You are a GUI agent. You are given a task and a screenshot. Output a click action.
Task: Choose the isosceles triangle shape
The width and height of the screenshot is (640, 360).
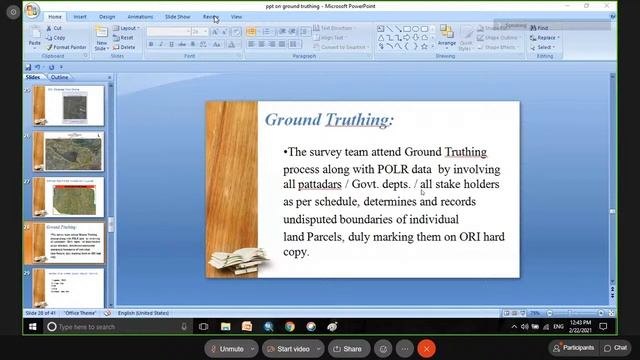[x=381, y=38]
